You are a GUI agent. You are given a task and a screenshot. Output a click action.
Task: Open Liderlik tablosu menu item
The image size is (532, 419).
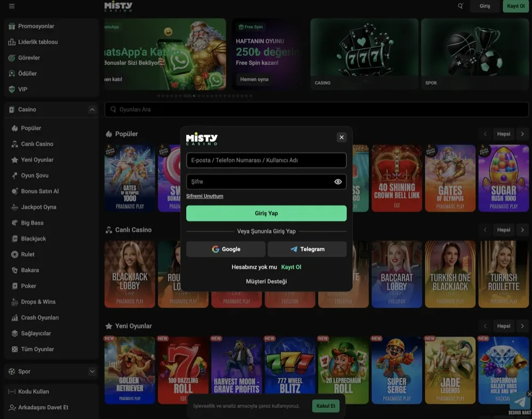tap(51, 42)
